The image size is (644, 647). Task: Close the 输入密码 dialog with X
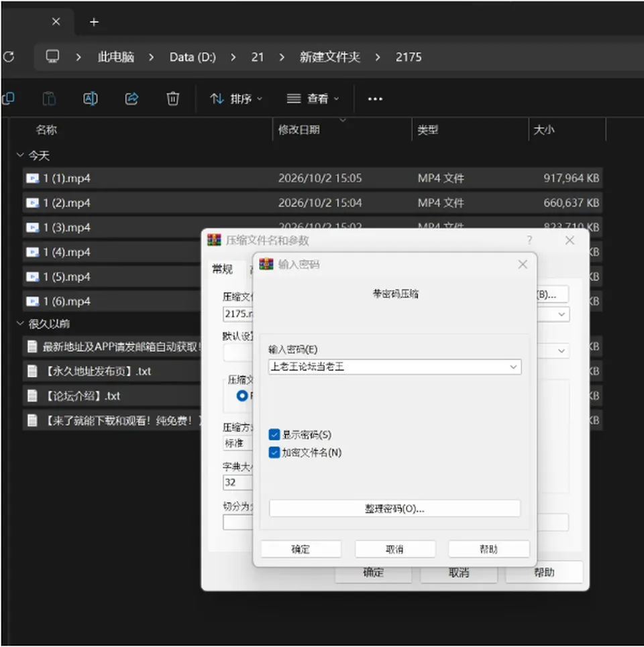click(523, 264)
